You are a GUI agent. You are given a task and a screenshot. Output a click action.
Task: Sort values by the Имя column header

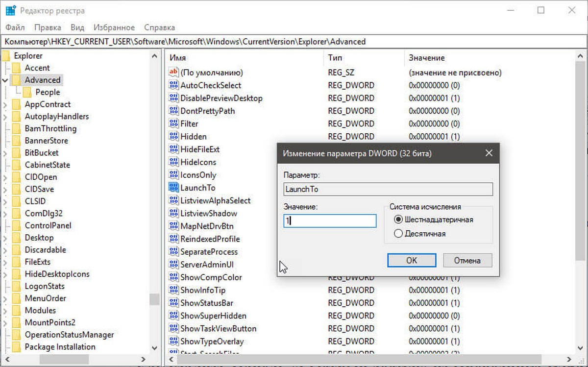pyautogui.click(x=244, y=58)
